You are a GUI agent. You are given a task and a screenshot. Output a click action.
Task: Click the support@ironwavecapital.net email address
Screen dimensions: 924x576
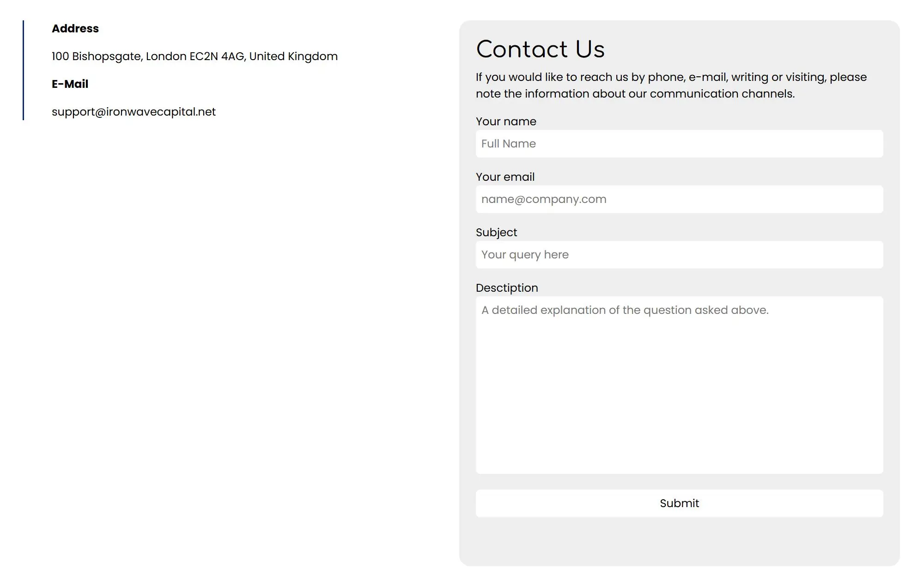pyautogui.click(x=134, y=112)
